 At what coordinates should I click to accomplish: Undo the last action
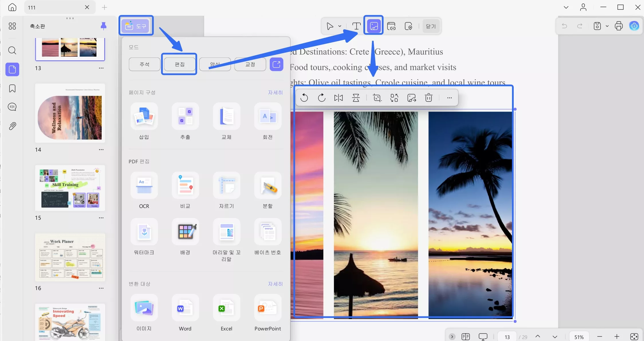click(x=564, y=26)
